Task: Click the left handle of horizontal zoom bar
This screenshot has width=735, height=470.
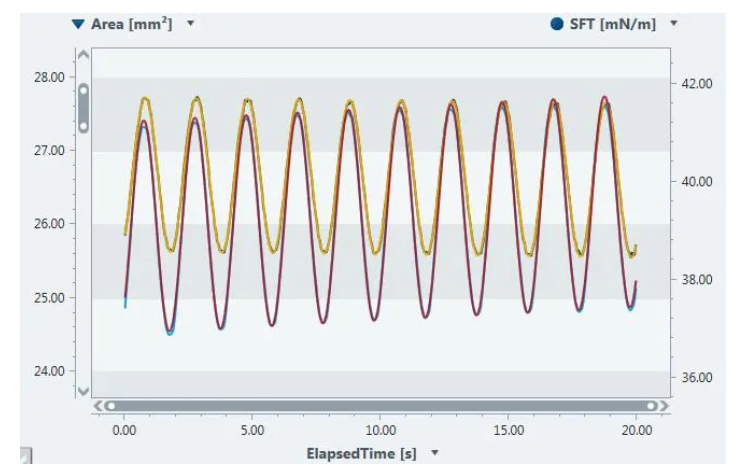Action: point(111,406)
